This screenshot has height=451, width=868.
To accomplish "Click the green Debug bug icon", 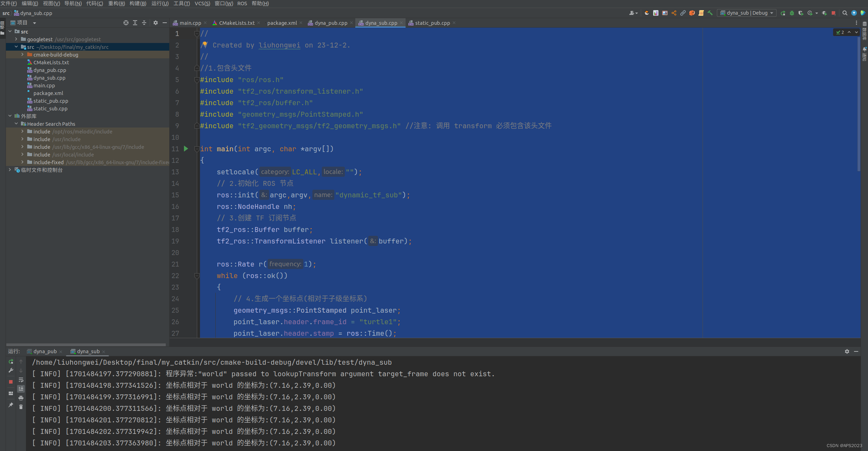I will click(x=792, y=13).
